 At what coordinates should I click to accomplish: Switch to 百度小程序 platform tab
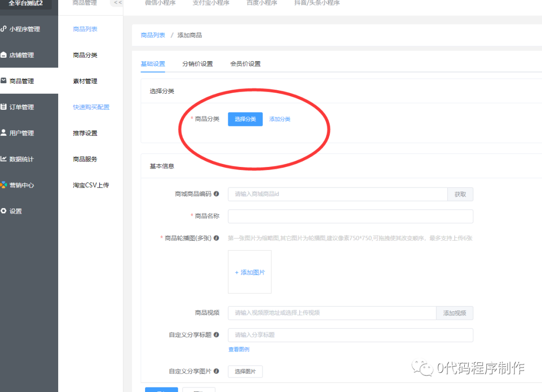coord(261,3)
